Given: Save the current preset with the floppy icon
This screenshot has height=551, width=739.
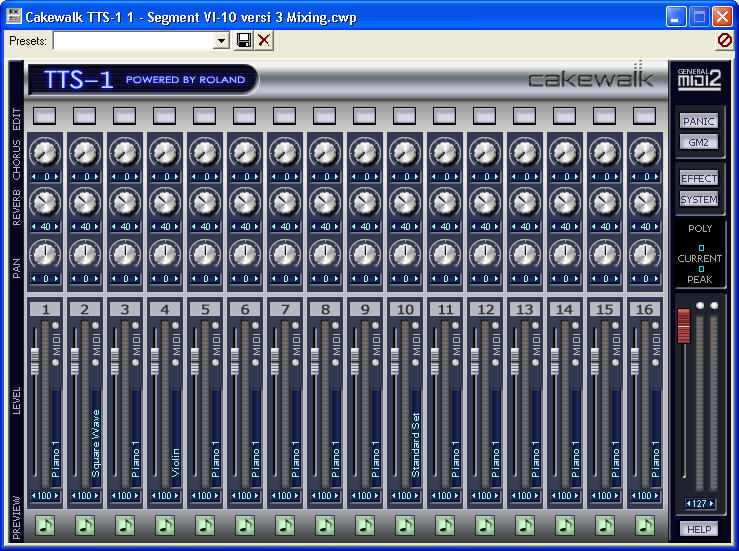Looking at the screenshot, I should [x=244, y=41].
